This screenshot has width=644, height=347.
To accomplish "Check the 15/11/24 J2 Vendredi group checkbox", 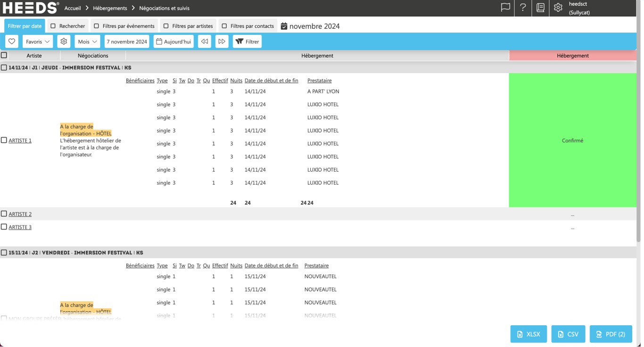I will [x=4, y=253].
